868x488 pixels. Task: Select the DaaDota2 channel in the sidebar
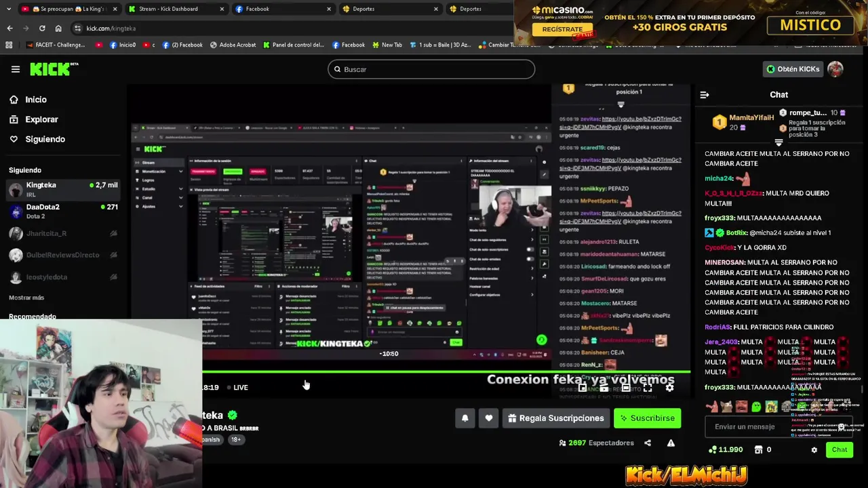click(63, 211)
